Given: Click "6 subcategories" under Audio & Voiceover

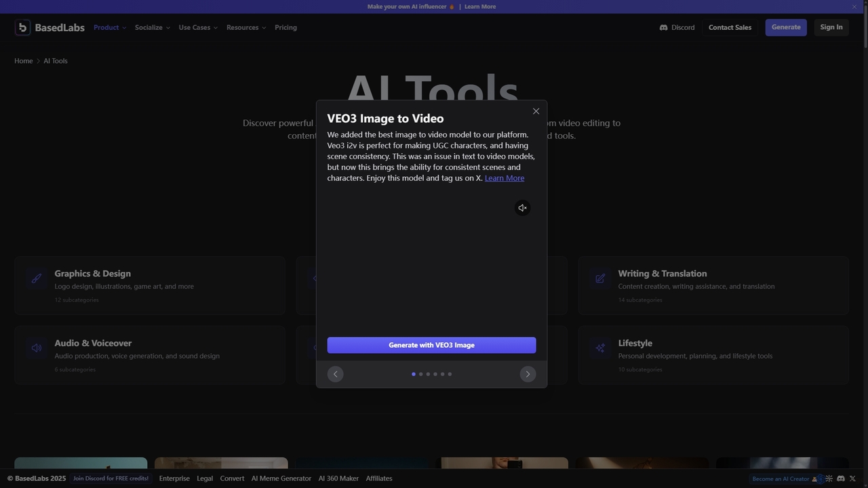Looking at the screenshot, I should point(75,370).
